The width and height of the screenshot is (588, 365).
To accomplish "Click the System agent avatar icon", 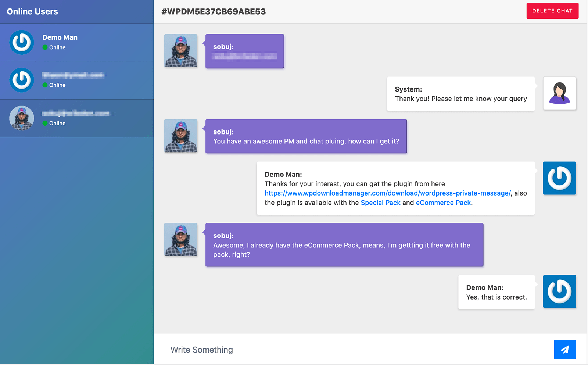I will [x=559, y=93].
